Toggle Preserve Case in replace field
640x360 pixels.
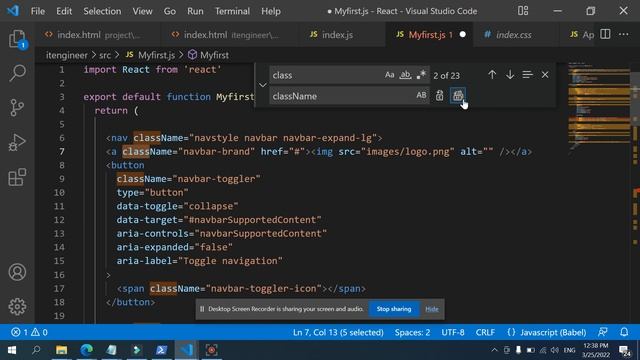point(421,96)
